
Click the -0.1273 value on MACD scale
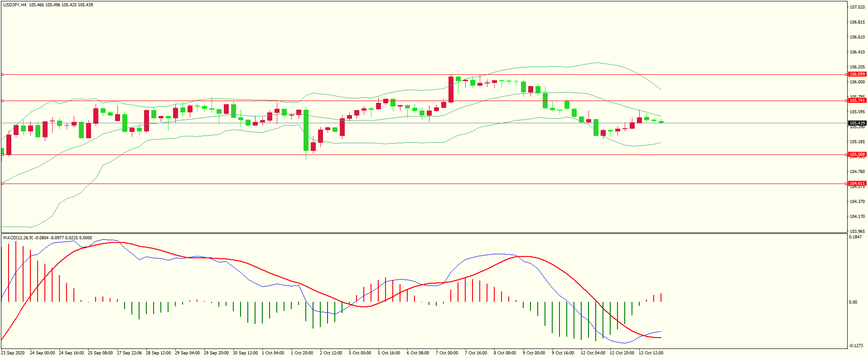click(856, 346)
